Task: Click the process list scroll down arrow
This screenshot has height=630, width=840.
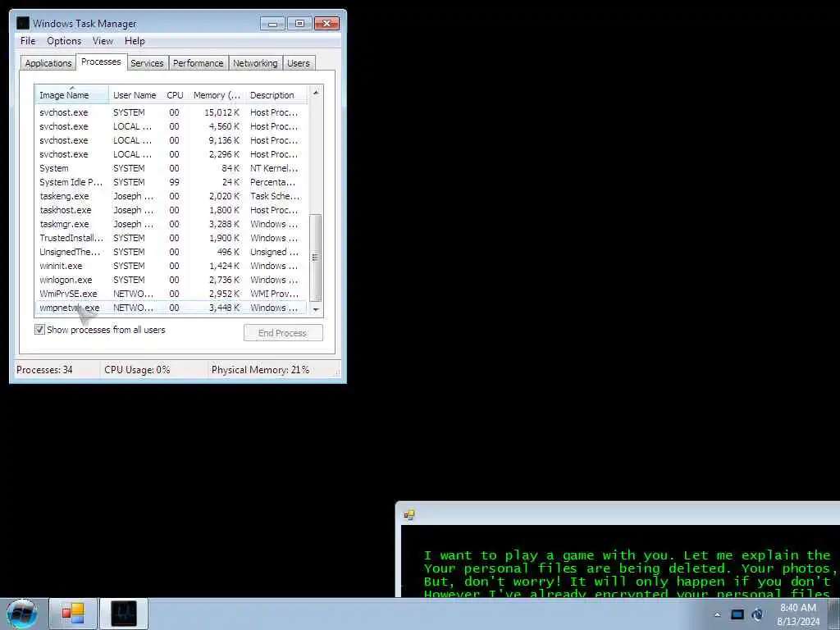Action: (x=316, y=309)
